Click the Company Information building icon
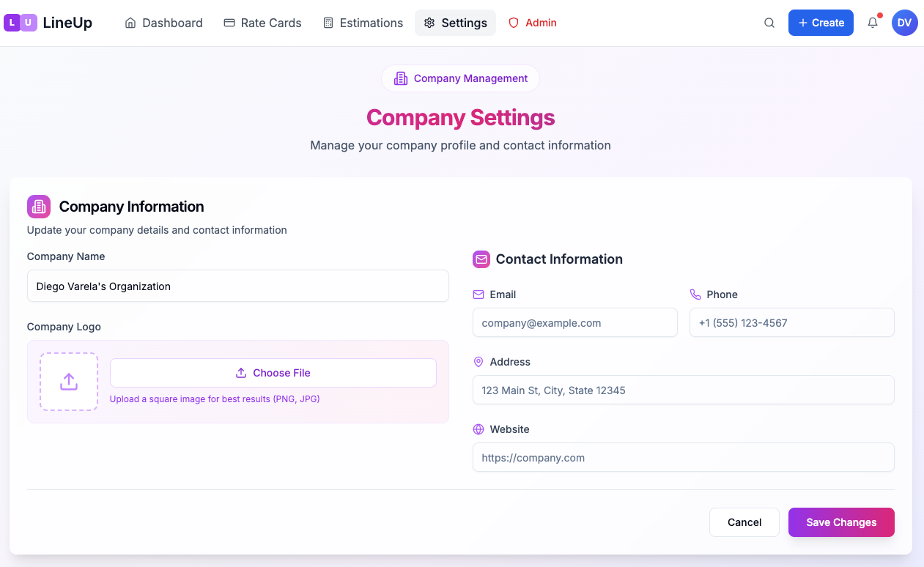Screen dimensions: 924x567 click(x=39, y=207)
